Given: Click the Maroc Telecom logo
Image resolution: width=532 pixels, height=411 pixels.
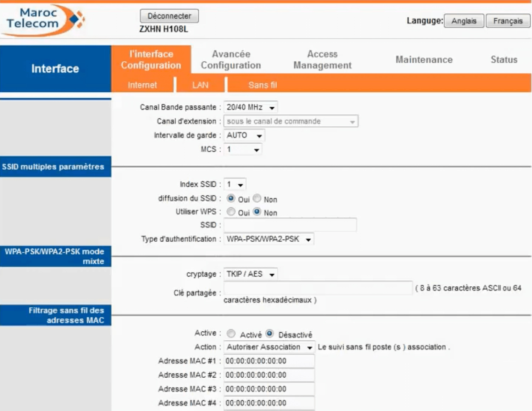Looking at the screenshot, I should (43, 20).
